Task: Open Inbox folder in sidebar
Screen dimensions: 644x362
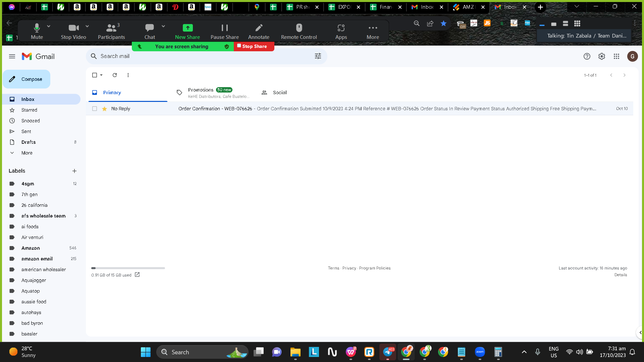Action: coord(42,99)
